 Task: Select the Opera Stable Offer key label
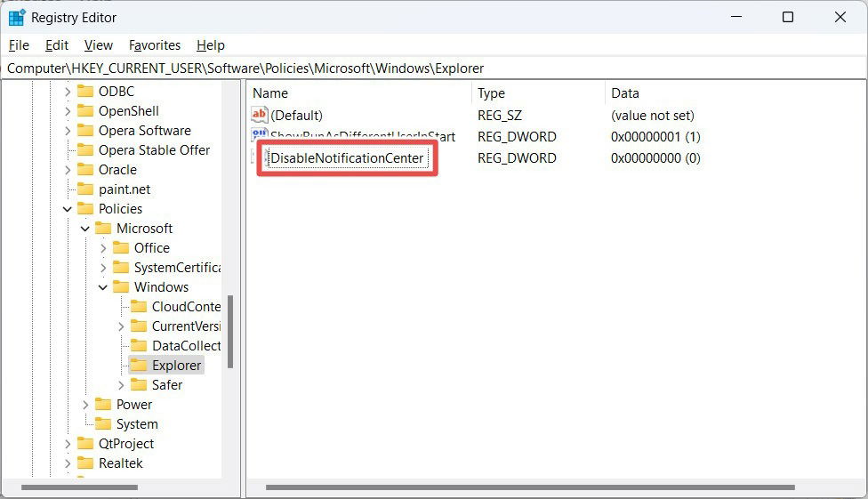[x=154, y=150]
